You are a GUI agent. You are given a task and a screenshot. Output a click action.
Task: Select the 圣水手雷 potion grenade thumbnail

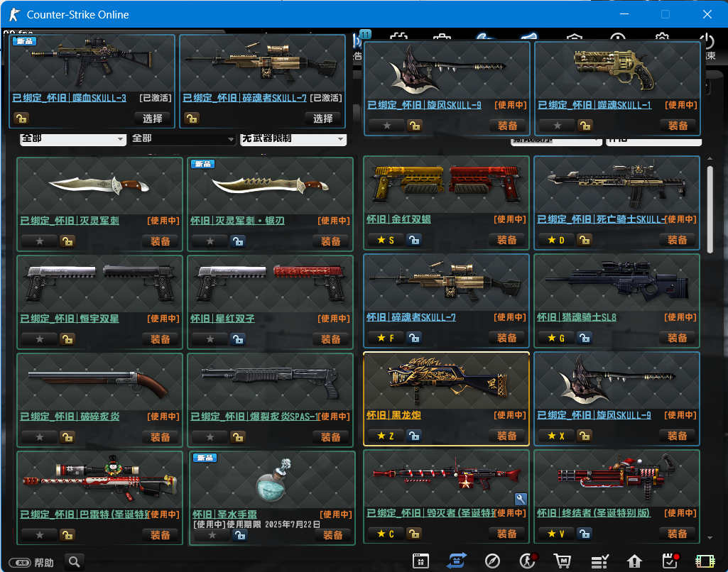tap(272, 480)
